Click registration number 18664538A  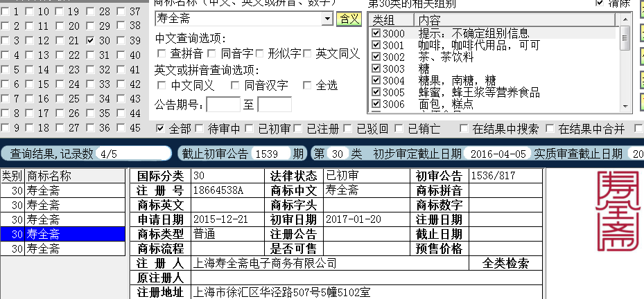[x=218, y=190]
